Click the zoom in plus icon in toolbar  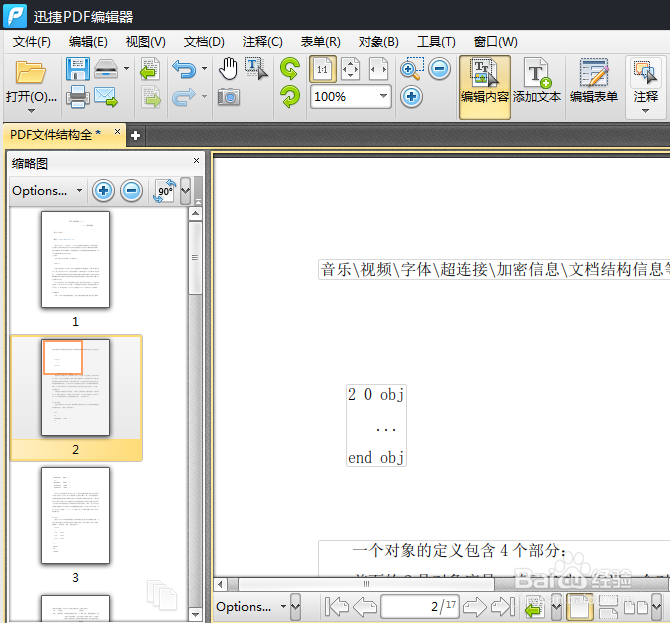pyautogui.click(x=411, y=97)
